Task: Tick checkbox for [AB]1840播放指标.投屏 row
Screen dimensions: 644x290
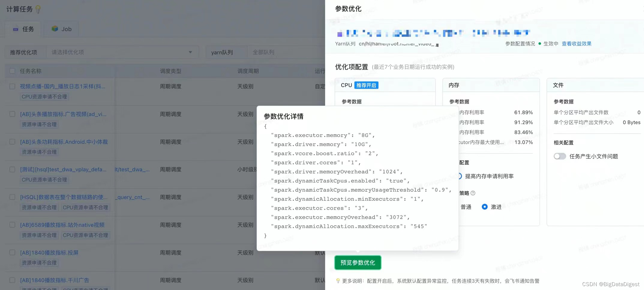Action: [x=12, y=253]
